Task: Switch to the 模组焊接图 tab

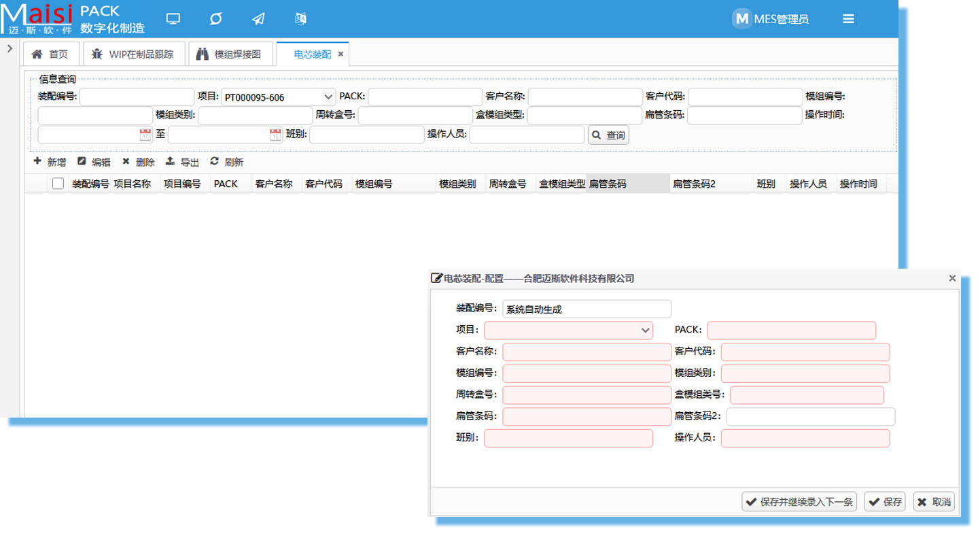Action: [230, 54]
